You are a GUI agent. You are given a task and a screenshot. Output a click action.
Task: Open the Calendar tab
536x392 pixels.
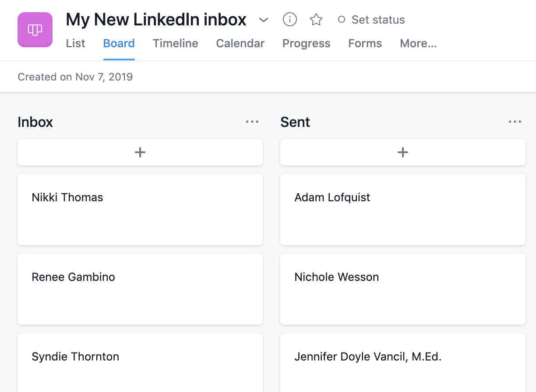pos(240,43)
